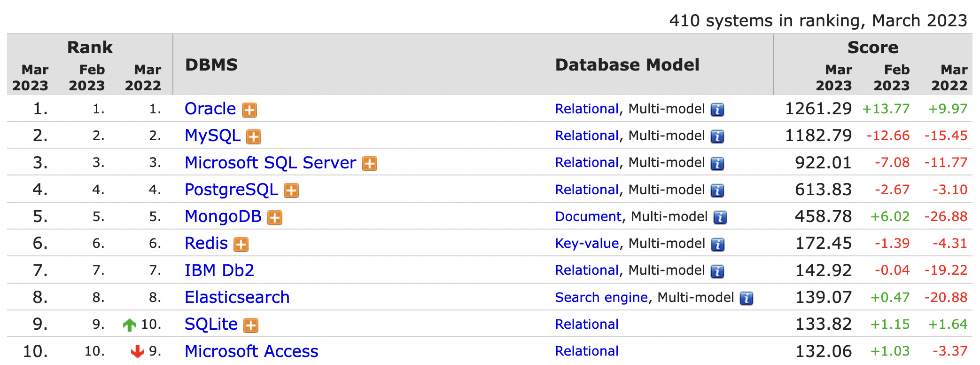Select the score 922.01
This screenshot has width=980, height=365.
click(x=823, y=162)
